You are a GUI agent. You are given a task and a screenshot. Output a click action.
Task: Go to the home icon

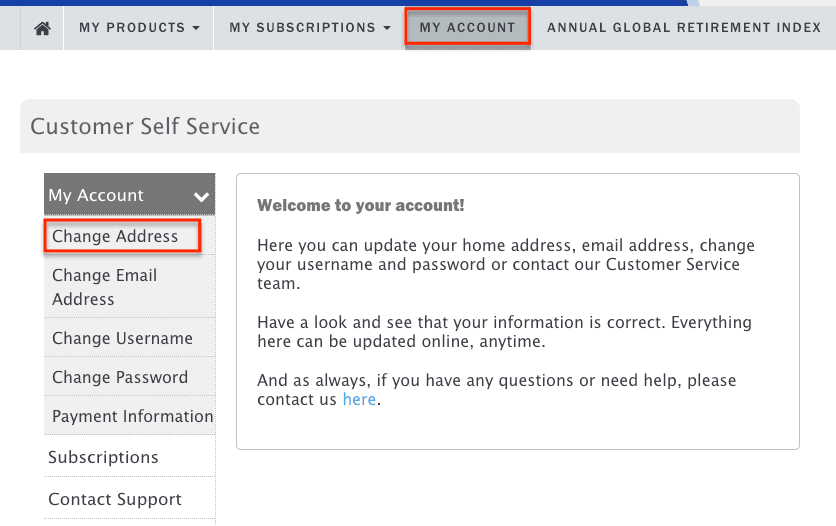point(42,28)
